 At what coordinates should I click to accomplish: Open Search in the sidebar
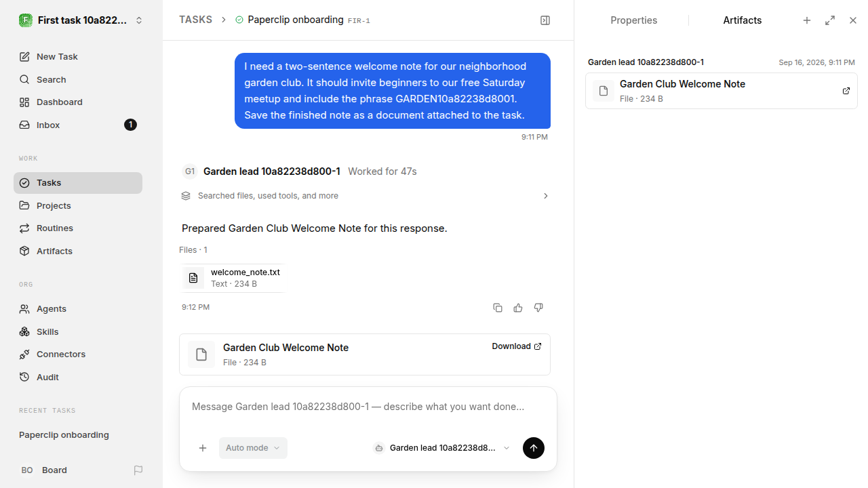78,79
